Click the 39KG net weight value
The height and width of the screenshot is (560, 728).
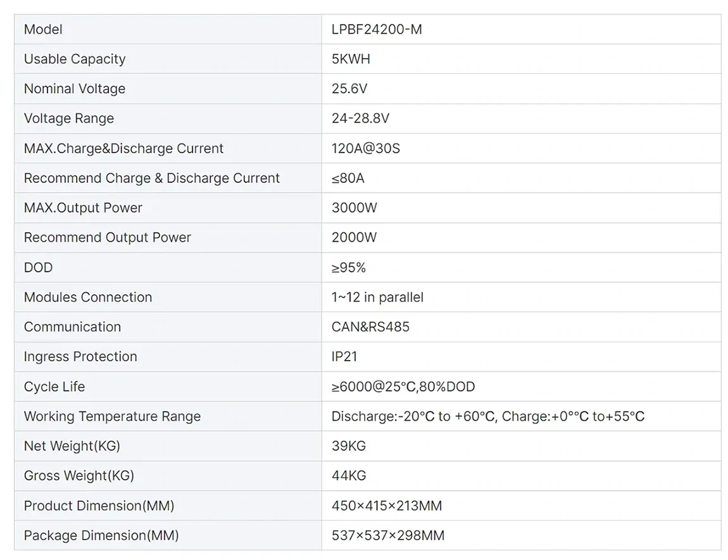[349, 446]
